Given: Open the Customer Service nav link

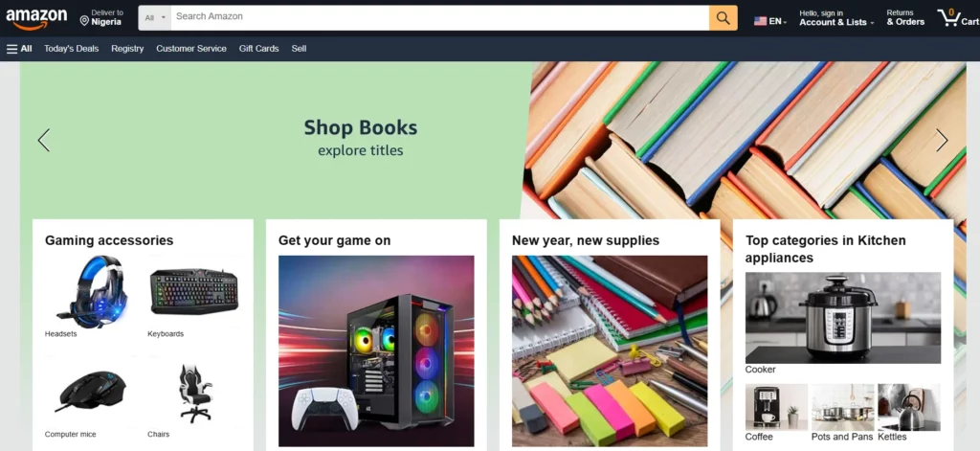Looking at the screenshot, I should click(x=191, y=49).
